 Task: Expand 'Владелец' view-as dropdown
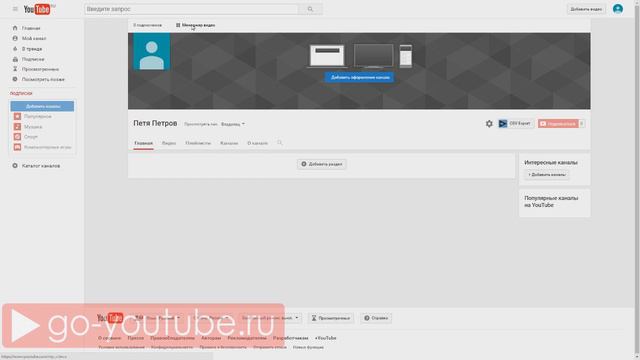click(x=233, y=124)
